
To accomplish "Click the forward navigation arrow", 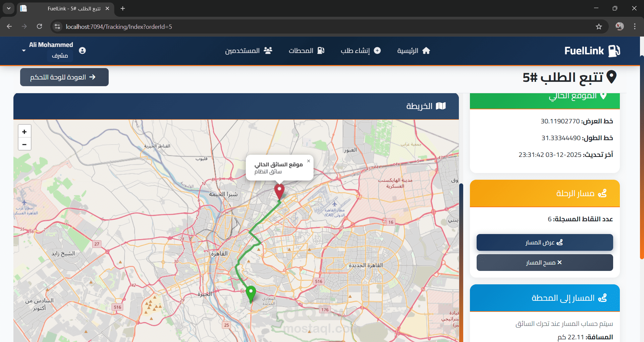I will coord(24,26).
